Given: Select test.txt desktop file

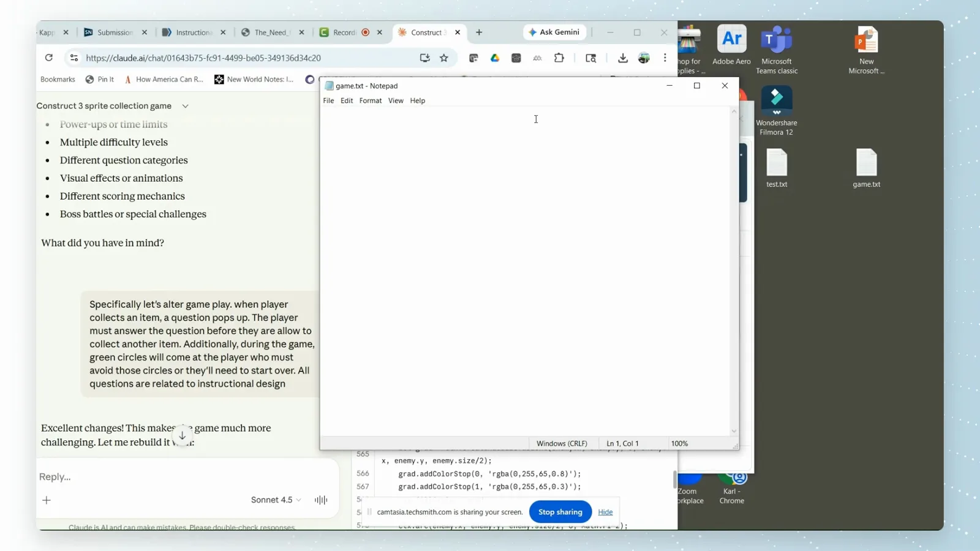Looking at the screenshot, I should pyautogui.click(x=777, y=168).
